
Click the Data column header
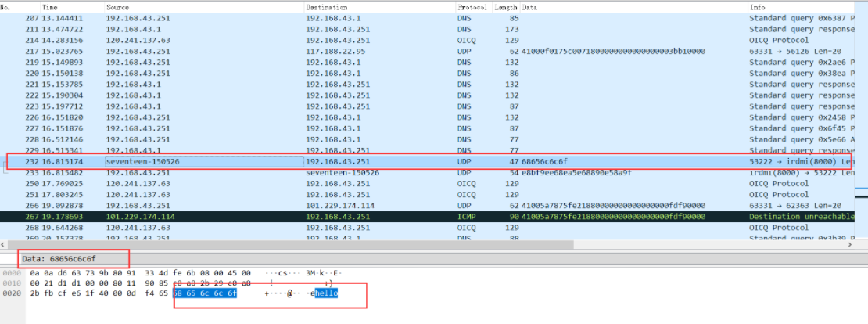634,8
